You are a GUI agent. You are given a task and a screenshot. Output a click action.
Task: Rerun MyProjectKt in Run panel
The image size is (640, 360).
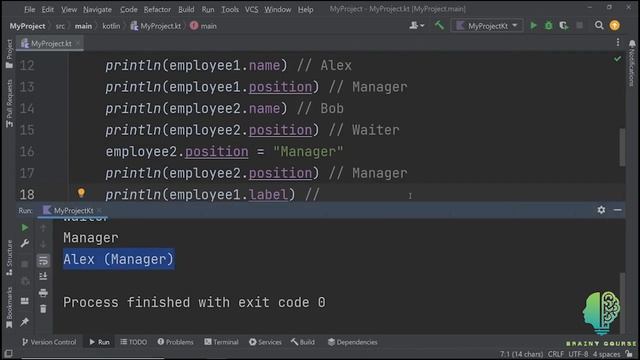tap(25, 227)
